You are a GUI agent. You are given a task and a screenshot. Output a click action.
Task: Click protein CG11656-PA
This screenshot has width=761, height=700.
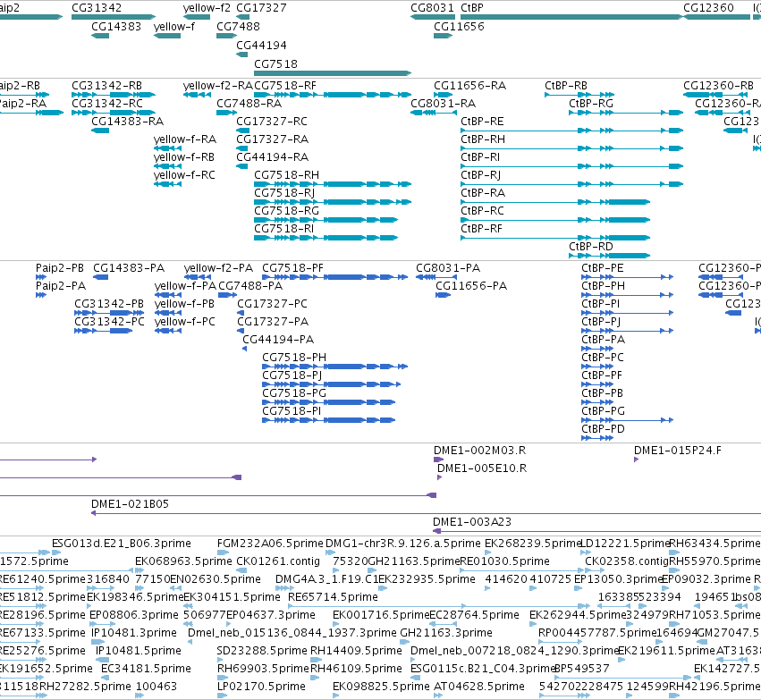[x=471, y=286]
